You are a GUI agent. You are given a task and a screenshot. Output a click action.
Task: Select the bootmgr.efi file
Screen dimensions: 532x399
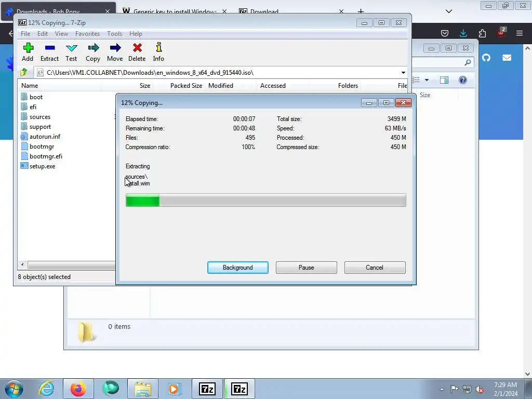[x=42, y=156]
